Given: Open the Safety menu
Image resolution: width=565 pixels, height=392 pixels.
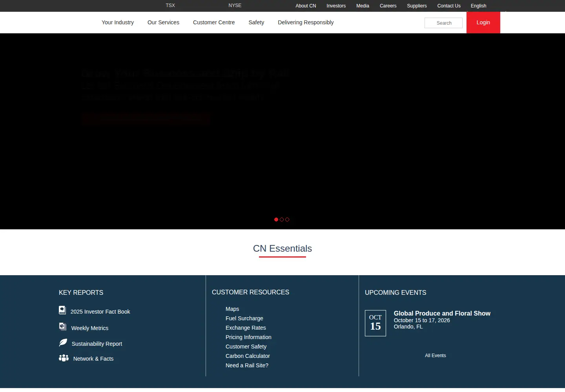Looking at the screenshot, I should [x=256, y=22].
